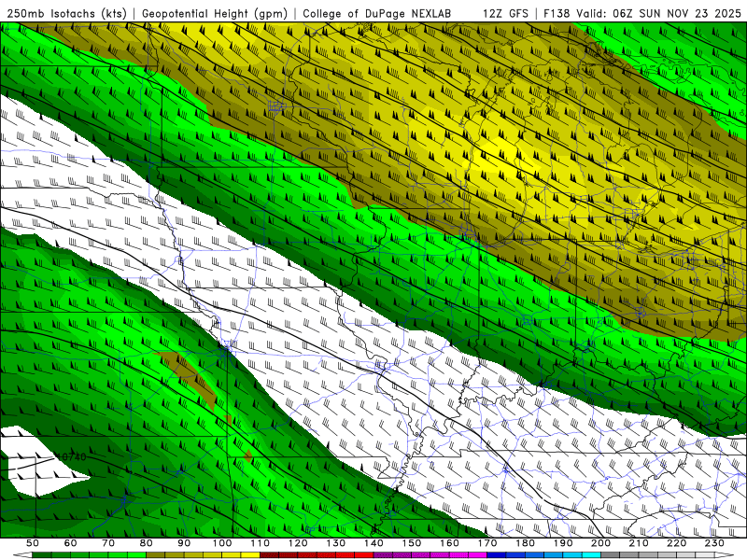Click the colorbar value label "140"
This screenshot has height=560, width=747.
coord(373,543)
